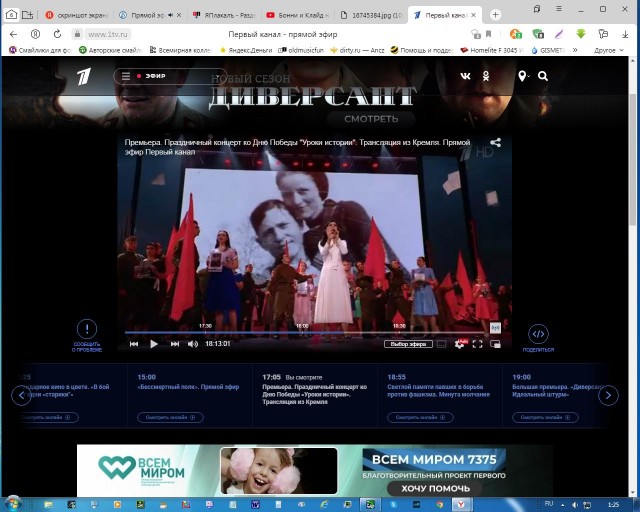
Task: Seek to 18:00 on the timeline
Action: 302,326
